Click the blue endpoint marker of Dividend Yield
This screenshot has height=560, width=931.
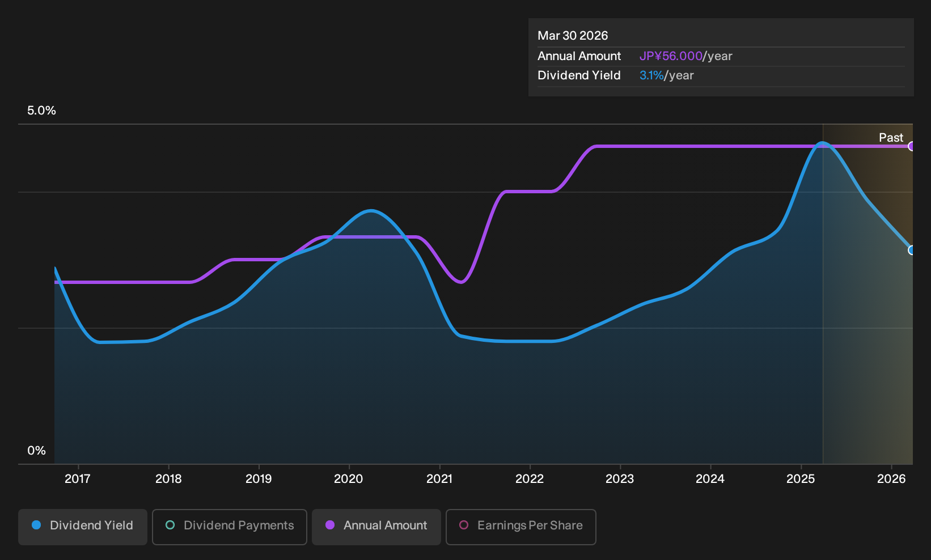coord(911,250)
